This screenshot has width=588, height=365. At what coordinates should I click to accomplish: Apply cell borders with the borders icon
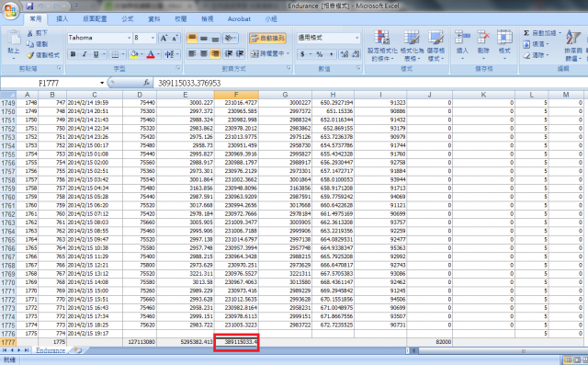(x=115, y=54)
